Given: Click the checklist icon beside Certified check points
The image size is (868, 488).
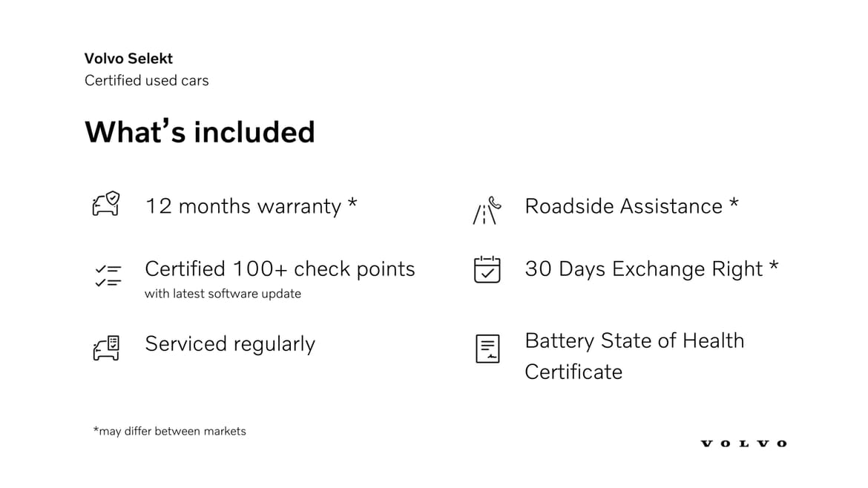Looking at the screenshot, I should [x=108, y=275].
